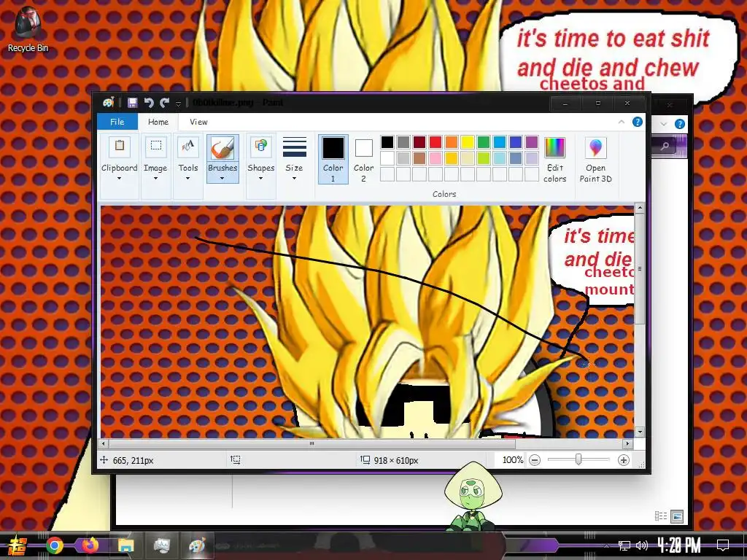
Task: Open the notification center icon
Action: pyautogui.click(x=723, y=545)
